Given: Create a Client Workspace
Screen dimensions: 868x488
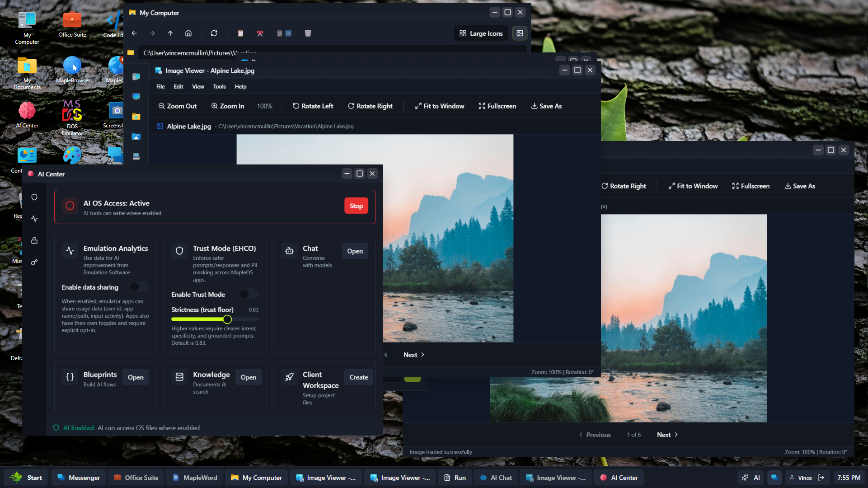Looking at the screenshot, I should click(359, 377).
